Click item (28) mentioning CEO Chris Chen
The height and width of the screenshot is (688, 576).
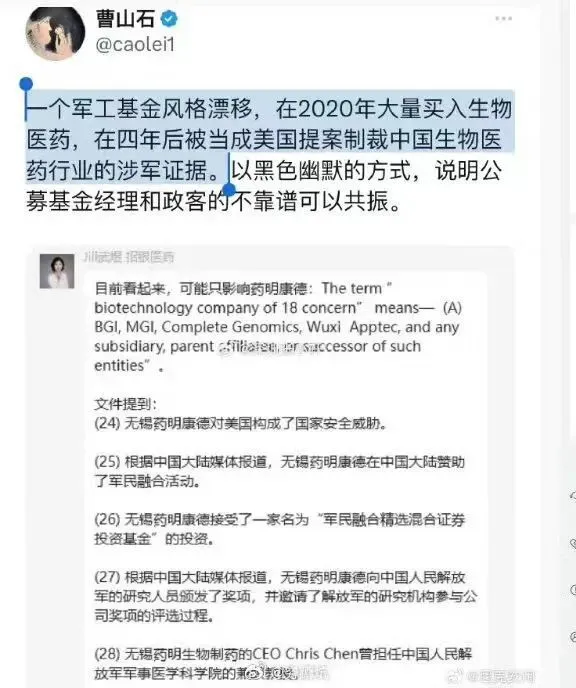[x=283, y=663]
